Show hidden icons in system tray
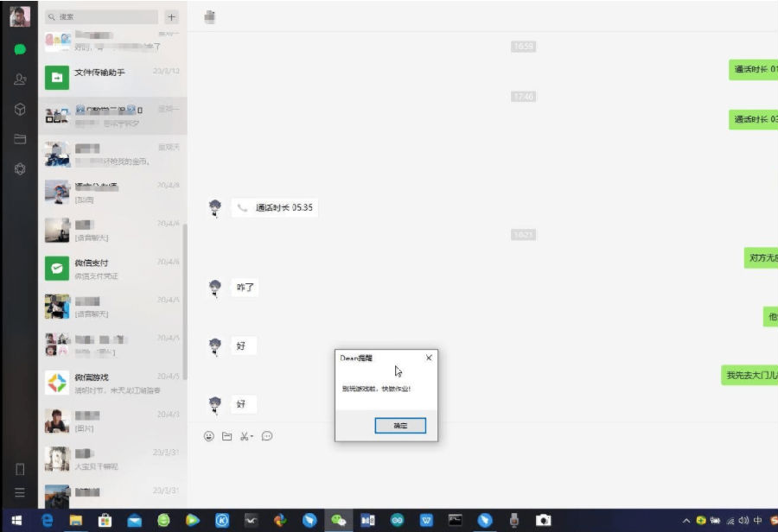778x532 pixels. click(x=686, y=521)
